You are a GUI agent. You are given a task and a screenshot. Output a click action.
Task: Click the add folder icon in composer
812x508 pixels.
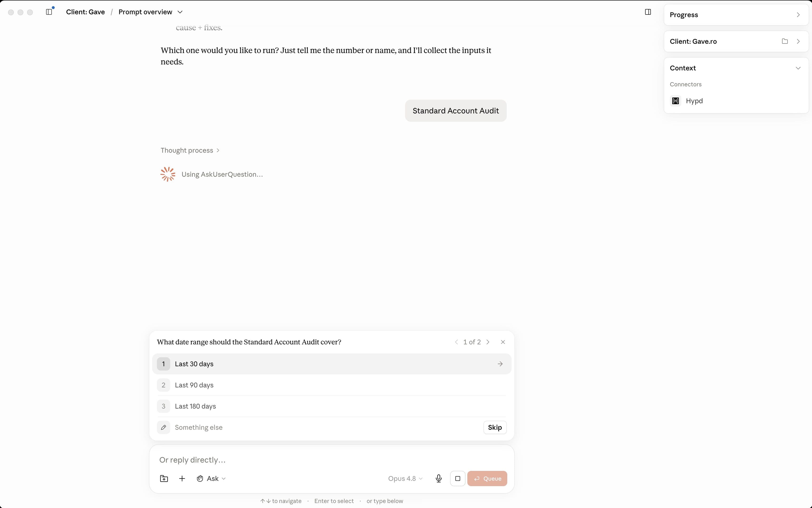click(x=164, y=479)
